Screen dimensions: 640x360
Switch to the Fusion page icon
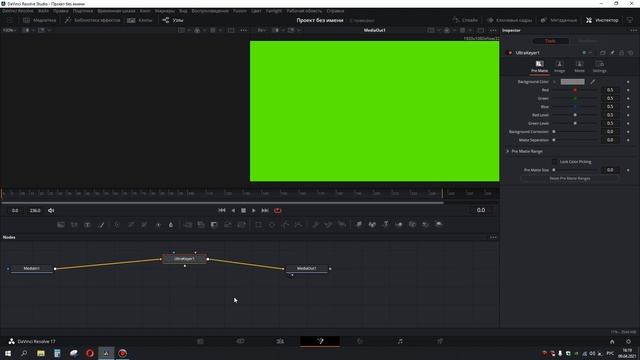click(320, 341)
